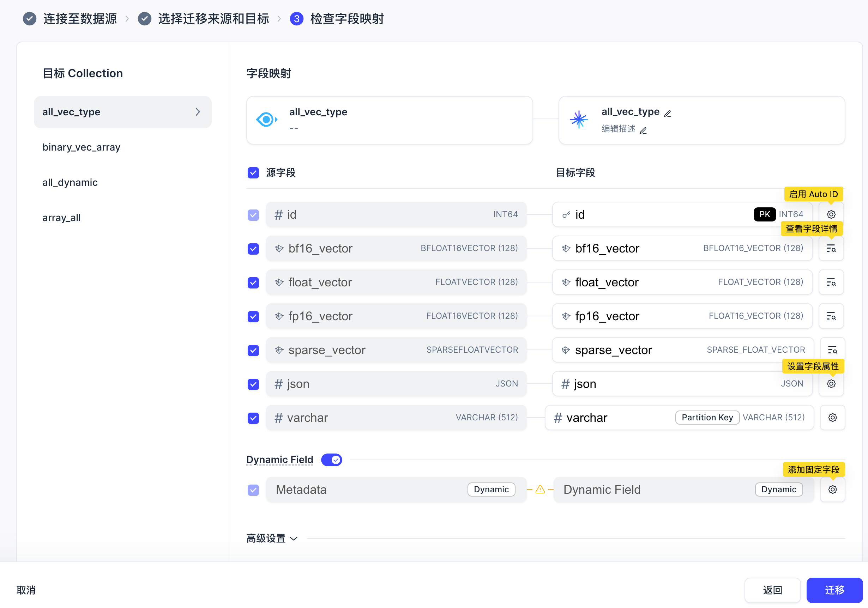Click hash icon in target varchar field
Screen dimensions: 868x608
pyautogui.click(x=557, y=418)
